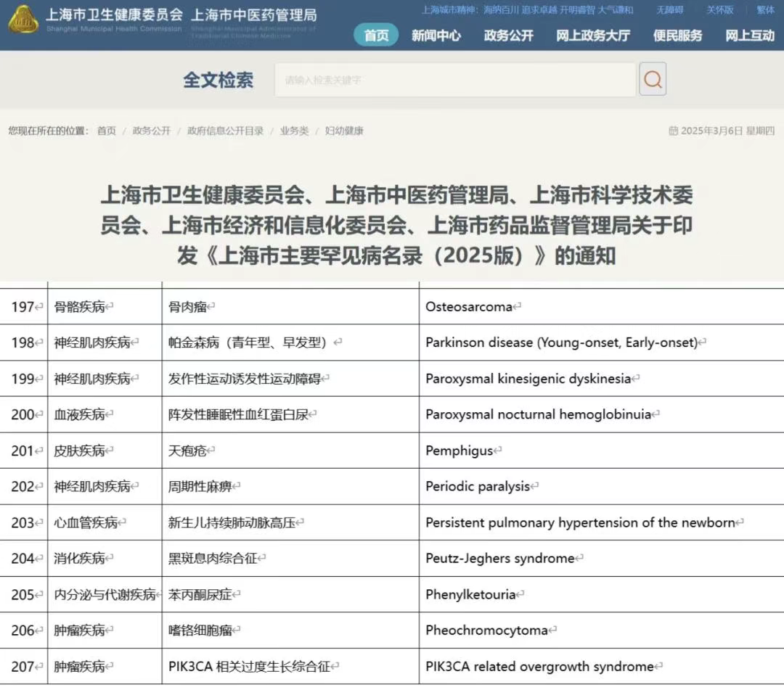The width and height of the screenshot is (784, 690).
Task: Select row number 197 cell
Action: 23,307
